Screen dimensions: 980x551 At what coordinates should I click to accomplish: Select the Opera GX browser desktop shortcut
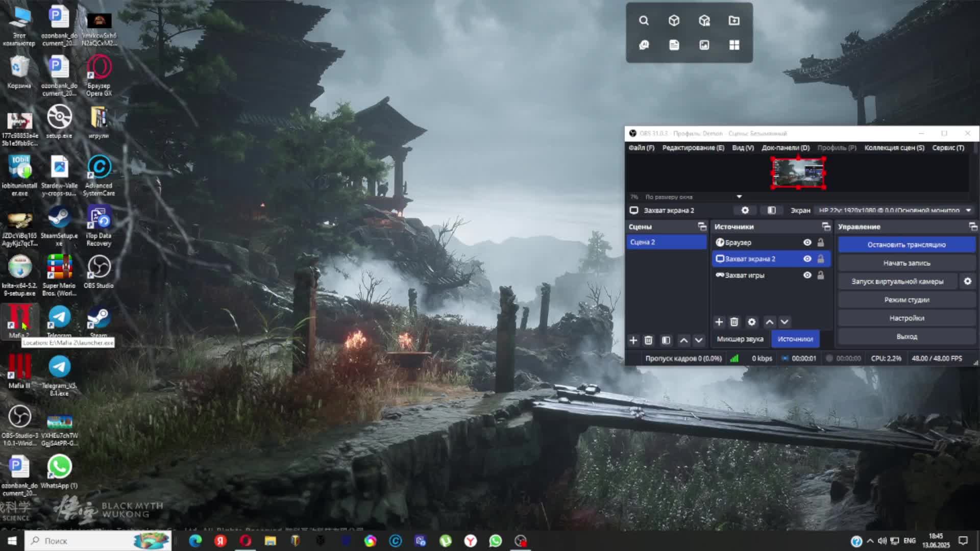99,76
